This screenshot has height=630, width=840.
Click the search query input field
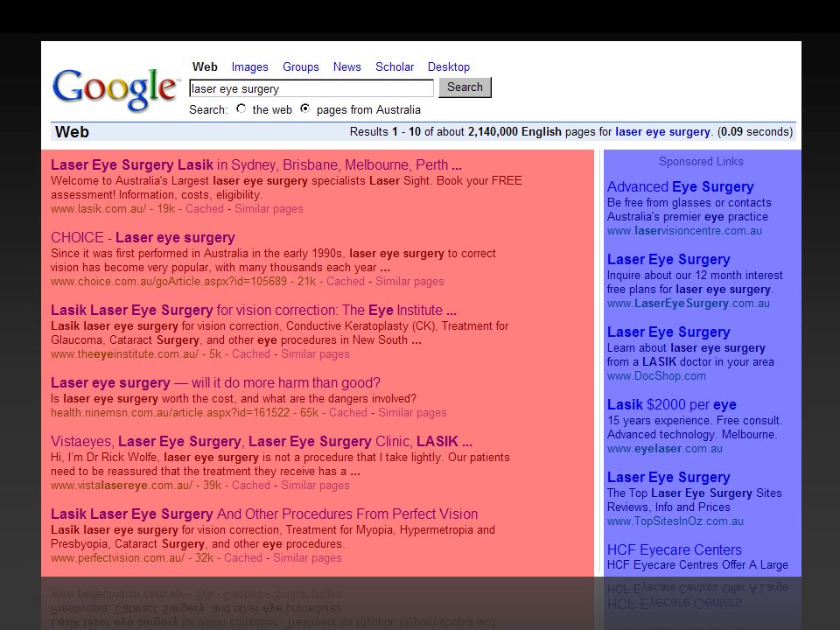tap(311, 88)
